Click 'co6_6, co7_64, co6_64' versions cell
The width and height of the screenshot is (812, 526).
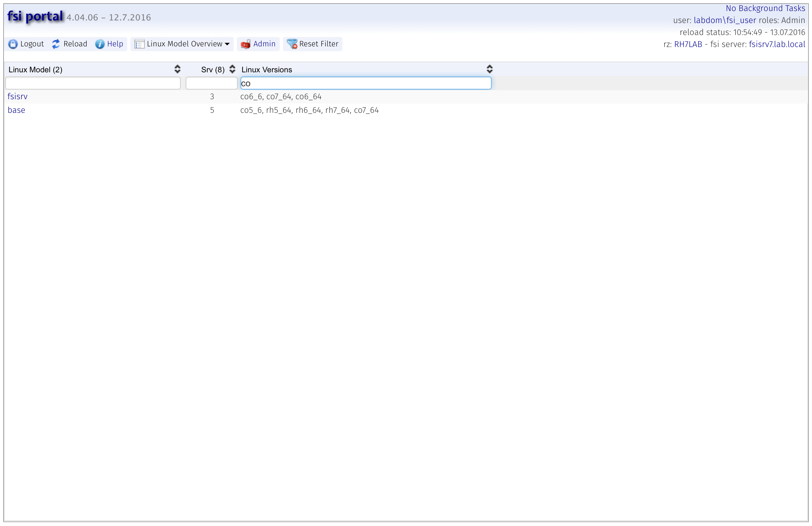(281, 97)
